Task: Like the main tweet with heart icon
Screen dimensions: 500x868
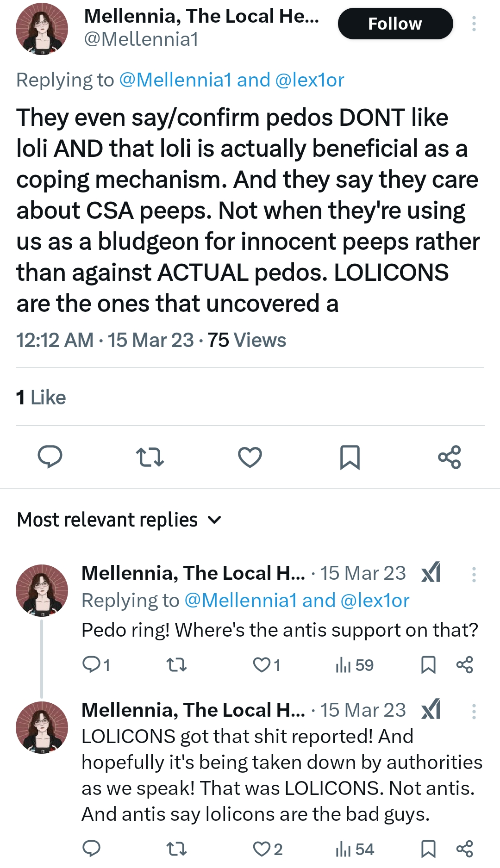Action: (x=250, y=457)
